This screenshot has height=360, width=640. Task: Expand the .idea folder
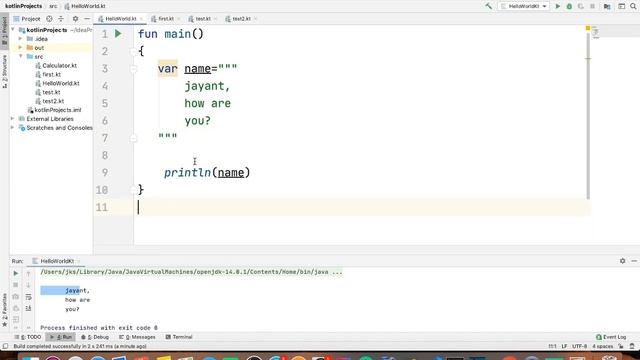(x=20, y=39)
